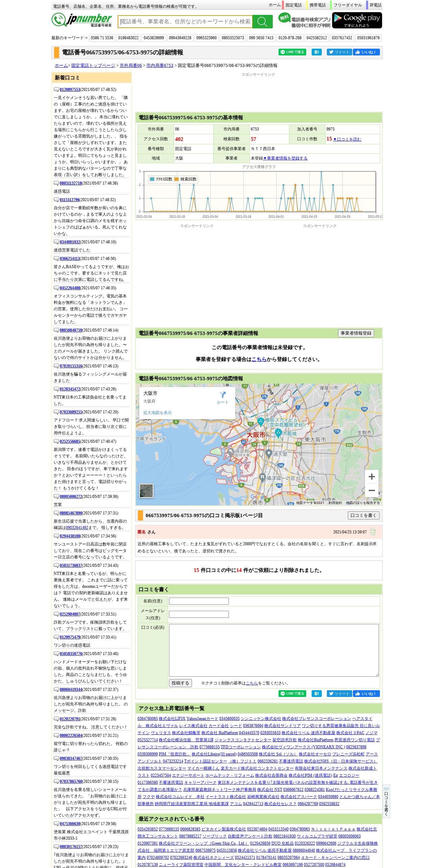
Task: Zoom in on the map with plus
Action: [372, 477]
